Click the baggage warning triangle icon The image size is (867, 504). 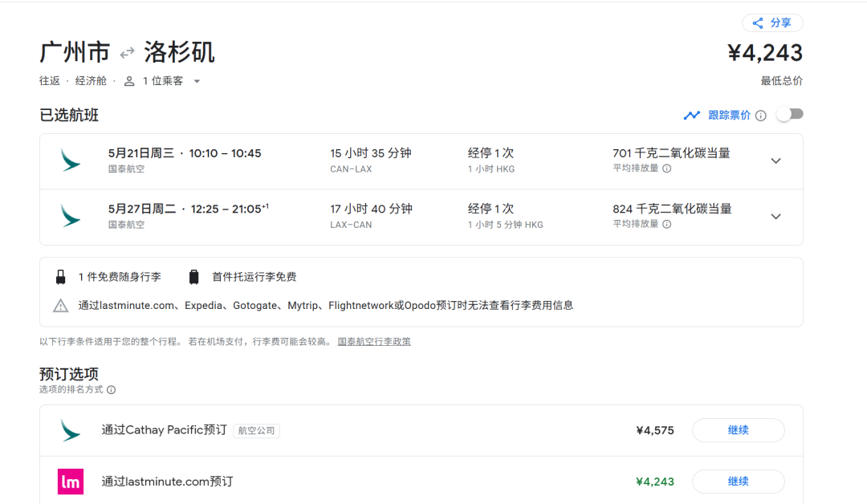[x=61, y=306]
